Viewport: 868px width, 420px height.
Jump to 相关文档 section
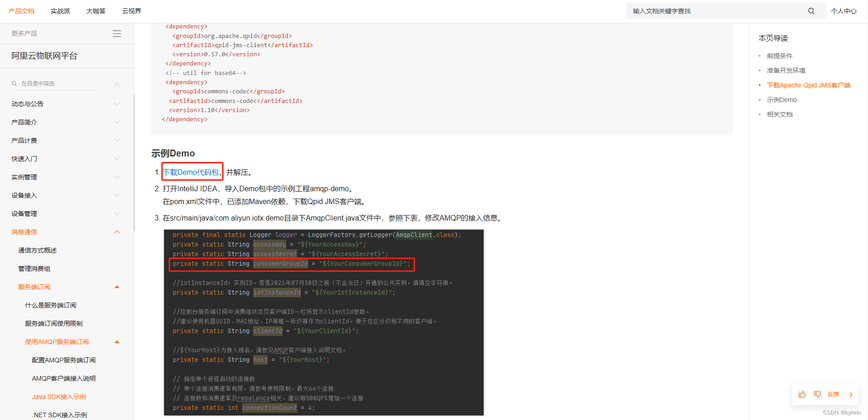point(780,114)
